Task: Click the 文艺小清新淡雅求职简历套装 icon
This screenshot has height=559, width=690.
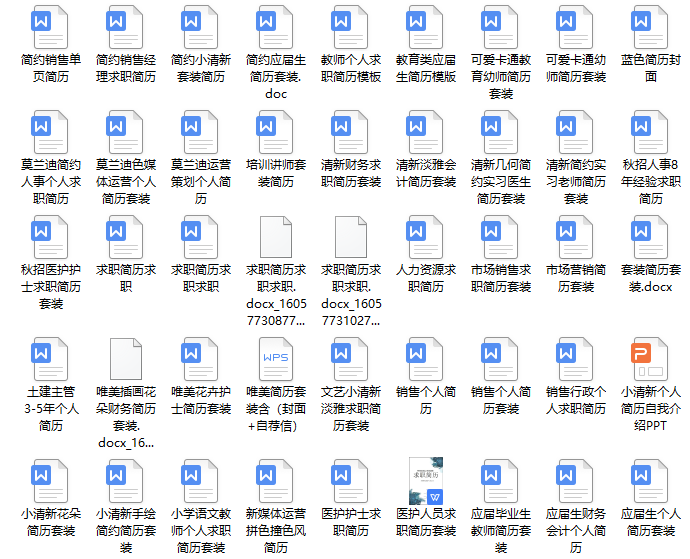Action: pyautogui.click(x=350, y=359)
